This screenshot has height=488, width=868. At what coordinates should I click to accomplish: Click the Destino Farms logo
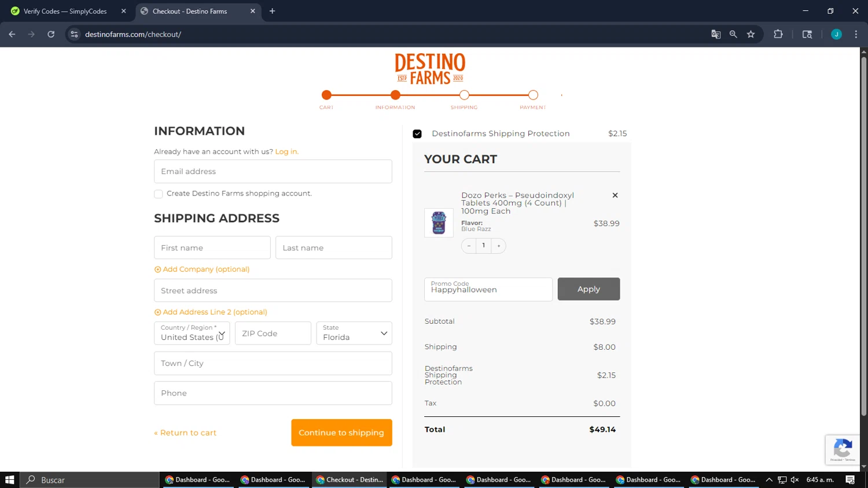[430, 69]
